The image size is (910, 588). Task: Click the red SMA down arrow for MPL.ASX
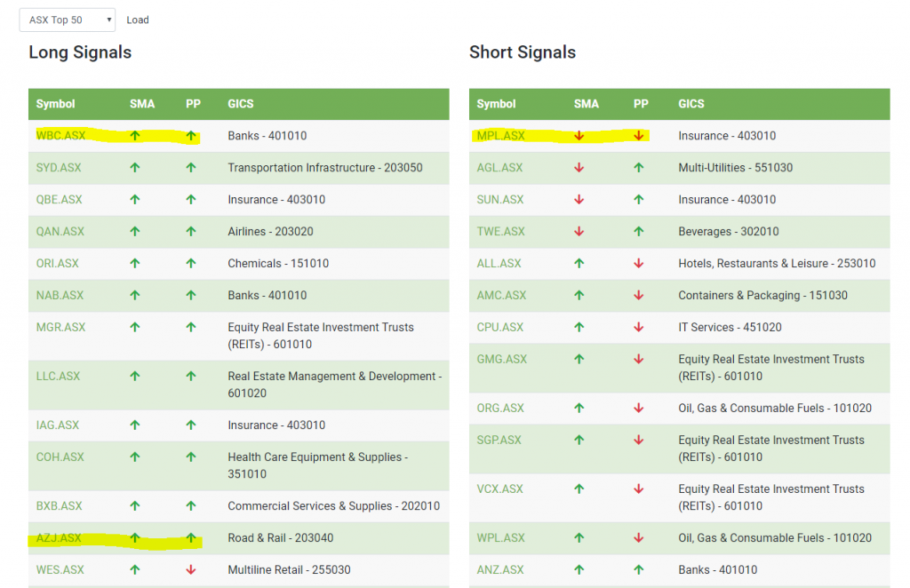(579, 136)
